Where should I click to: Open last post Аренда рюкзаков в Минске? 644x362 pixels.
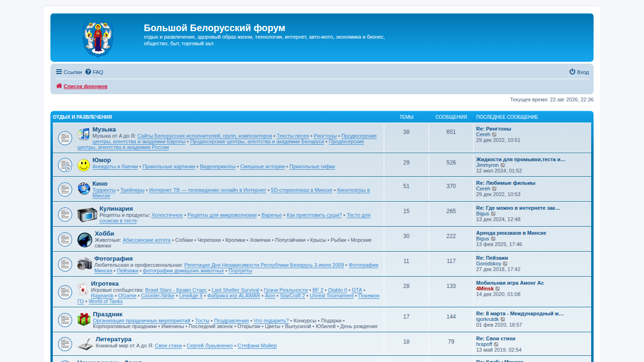[511, 233]
